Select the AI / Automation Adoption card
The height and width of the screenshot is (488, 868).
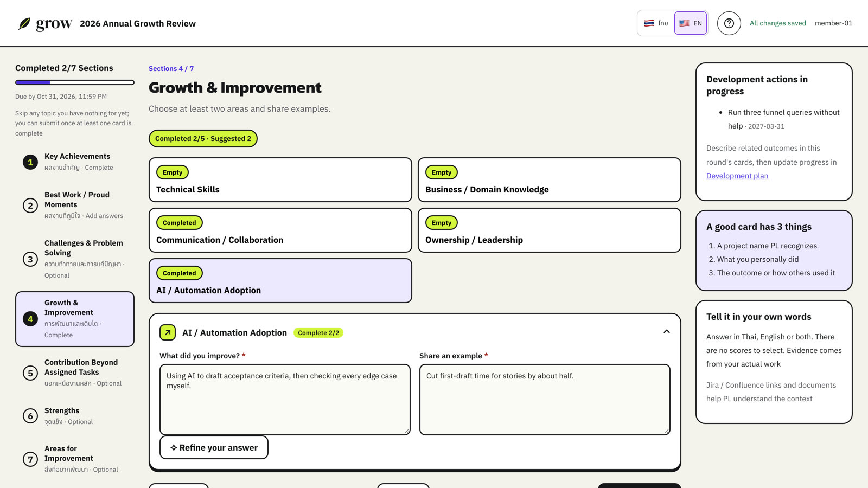pyautogui.click(x=280, y=281)
